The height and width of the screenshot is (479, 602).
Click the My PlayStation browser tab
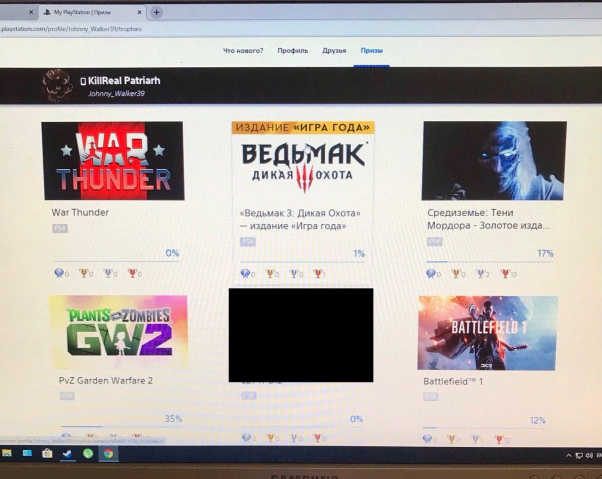pos(92,12)
